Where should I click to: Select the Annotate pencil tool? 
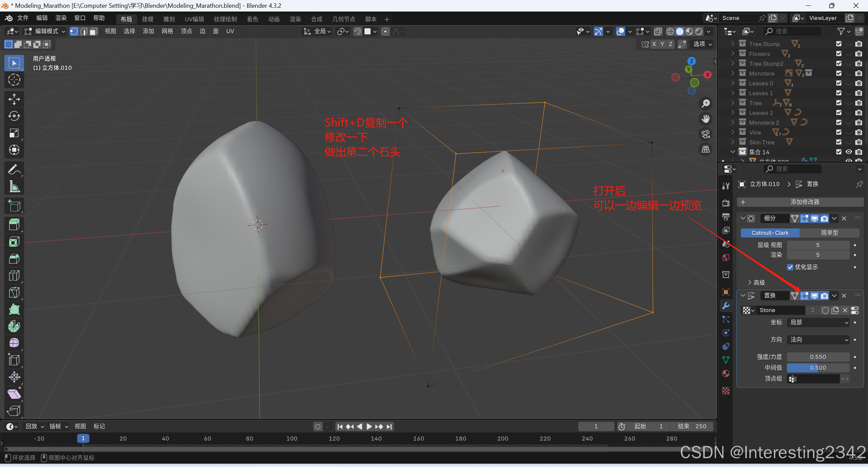[x=14, y=169]
